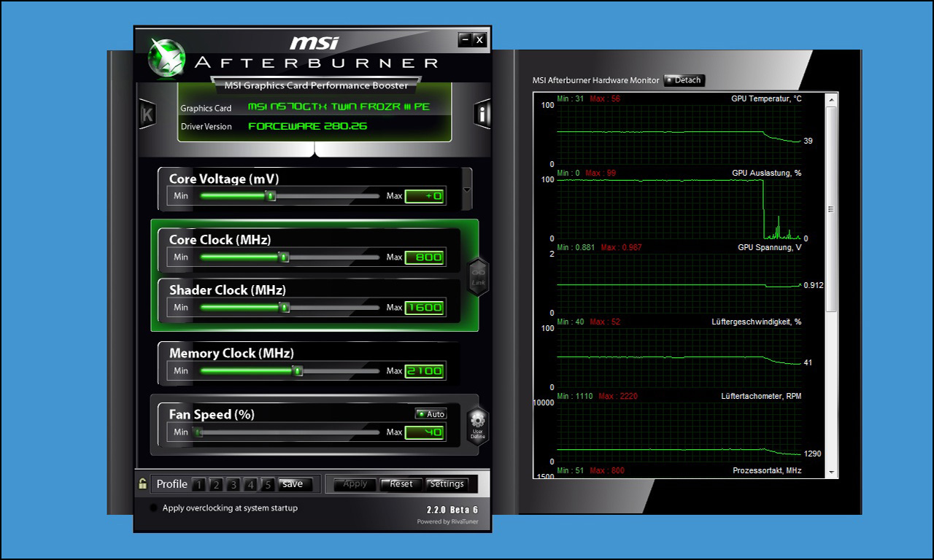Click the Core Voltage slider handle
Viewport: 934px width, 560px height.
271,195
